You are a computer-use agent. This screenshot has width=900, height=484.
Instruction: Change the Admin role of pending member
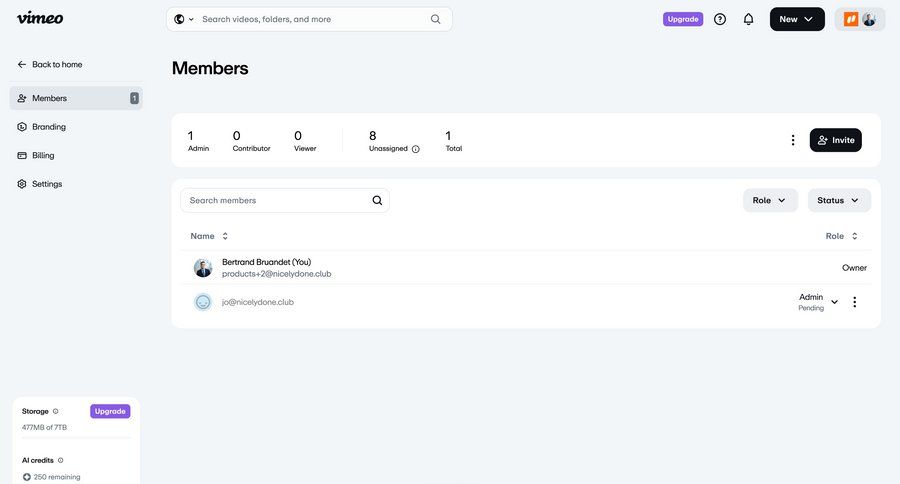click(x=834, y=302)
